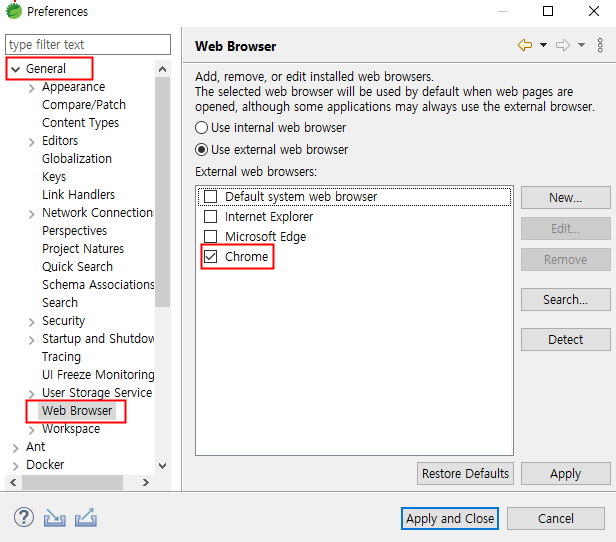Viewport: 616px width, 542px height.
Task: Expand the User Storage Service node
Action: 32,394
